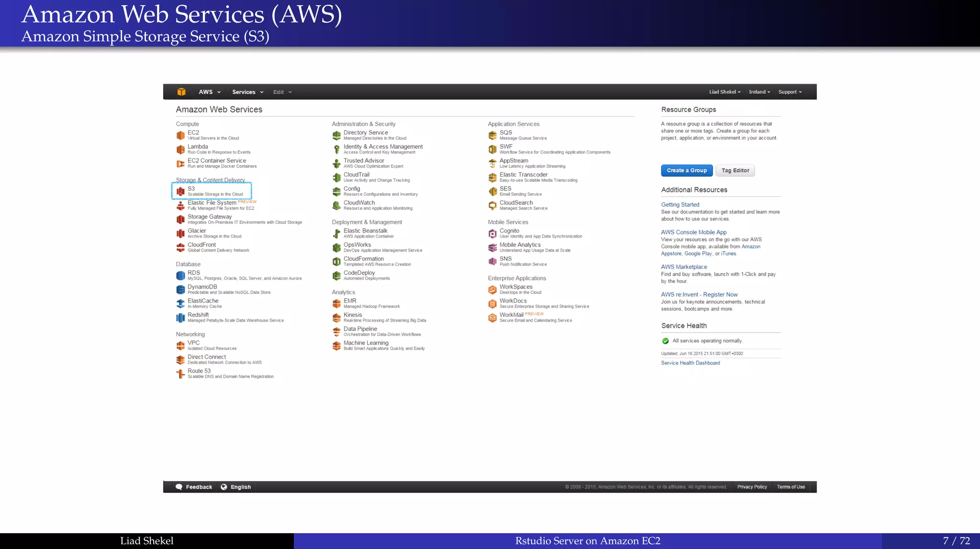Open Config service name
Image resolution: width=980 pixels, height=549 pixels.
point(352,189)
